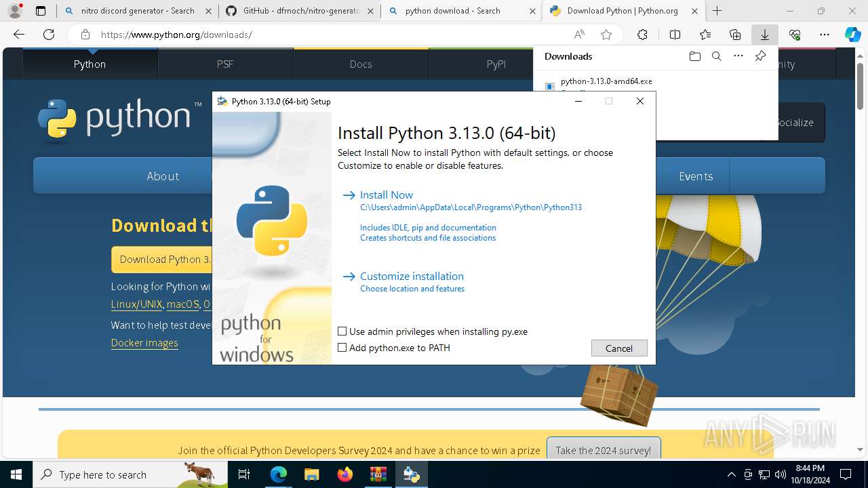Open the volume speaker tray icon
The image size is (868, 488).
click(780, 474)
